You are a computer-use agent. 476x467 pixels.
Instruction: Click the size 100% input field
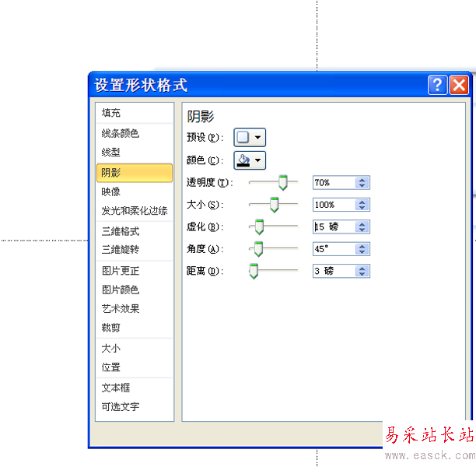click(334, 205)
